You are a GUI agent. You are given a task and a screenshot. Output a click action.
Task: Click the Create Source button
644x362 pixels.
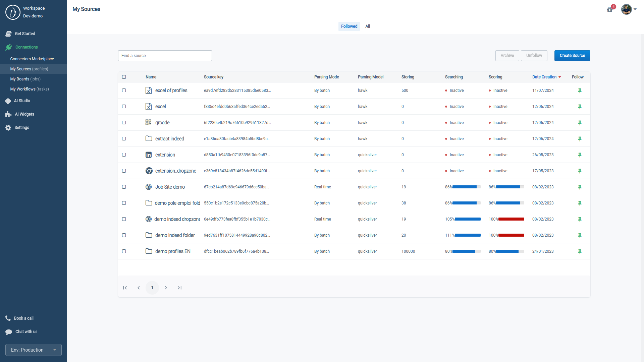(572, 56)
